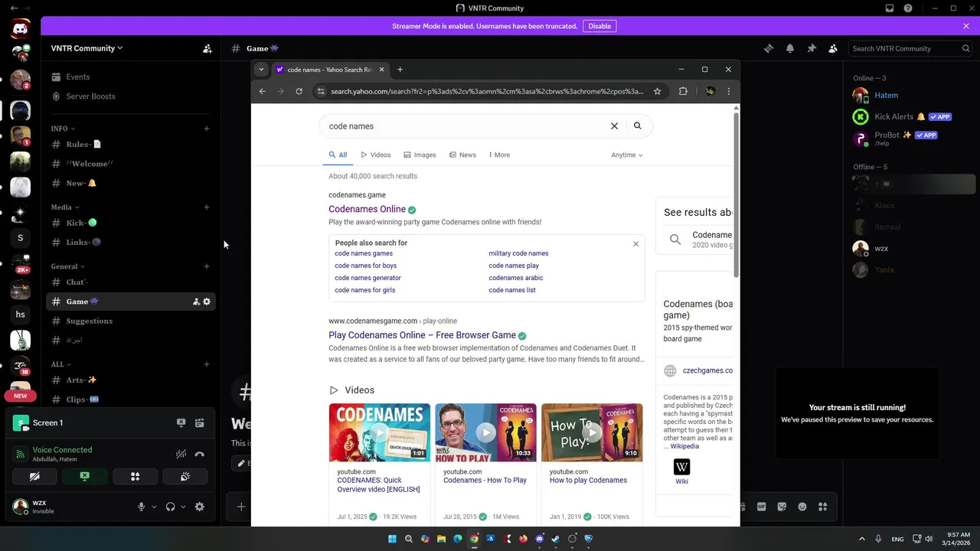Screen dimensions: 980x551
Task: Focus the Search VNTR Community field
Action: (x=911, y=48)
